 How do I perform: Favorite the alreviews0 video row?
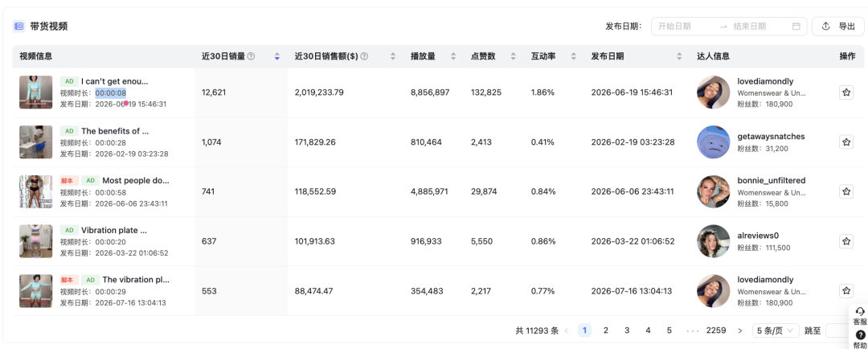[x=845, y=241]
